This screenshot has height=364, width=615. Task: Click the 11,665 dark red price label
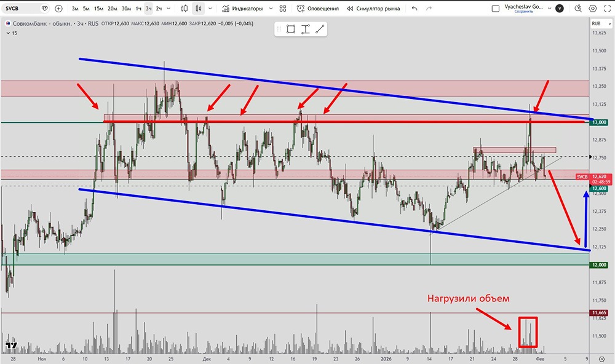pyautogui.click(x=599, y=312)
